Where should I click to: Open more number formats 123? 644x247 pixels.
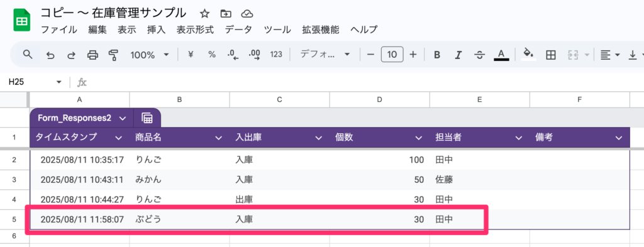point(277,54)
